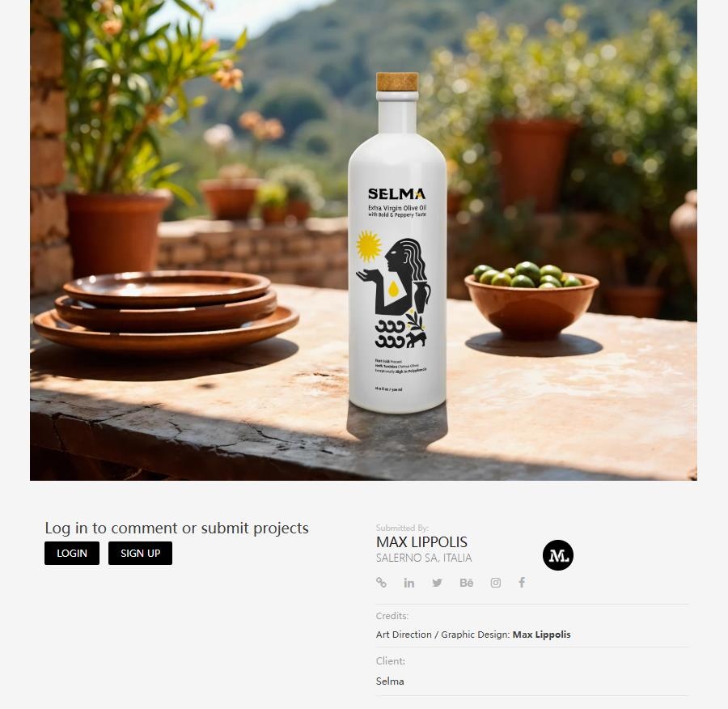Click the SIGN UP button
Viewport: 728px width, 709px height.
point(140,553)
